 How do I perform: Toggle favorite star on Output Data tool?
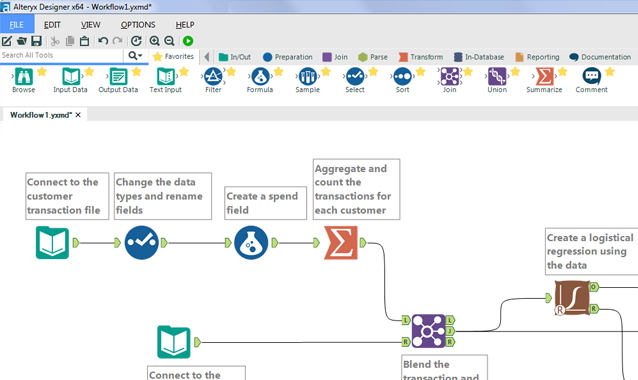(x=136, y=72)
